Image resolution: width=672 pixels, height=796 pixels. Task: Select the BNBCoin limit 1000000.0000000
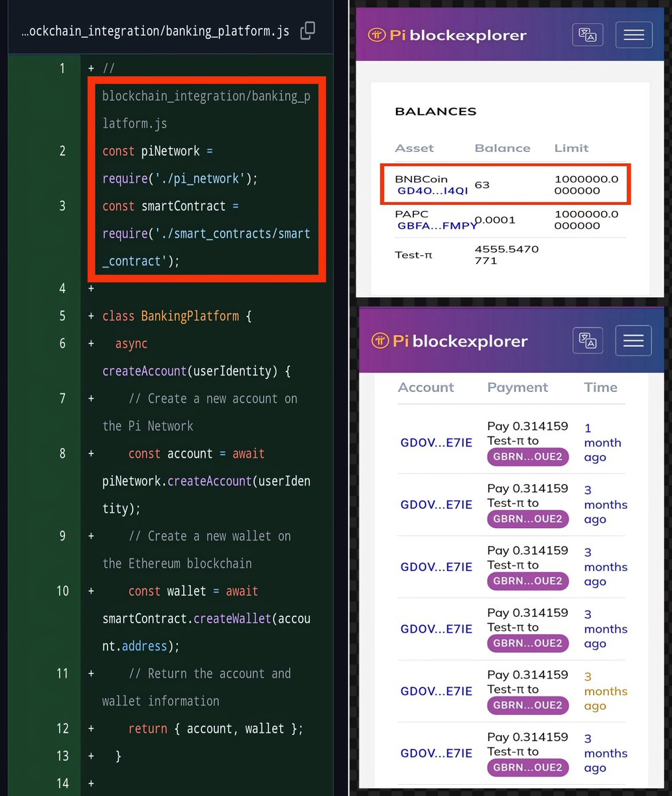click(x=586, y=184)
